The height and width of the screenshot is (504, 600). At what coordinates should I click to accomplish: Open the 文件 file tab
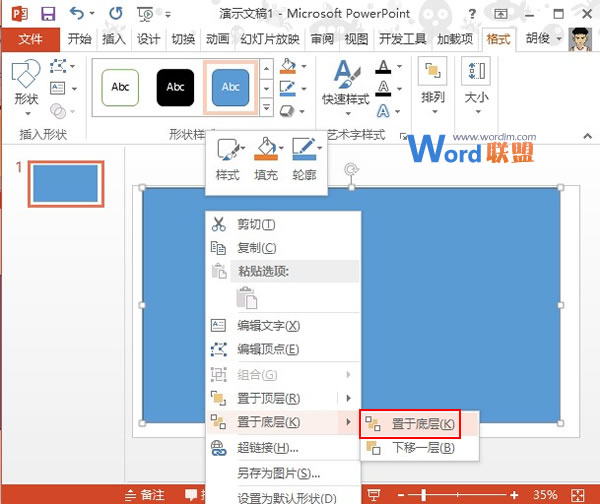pyautogui.click(x=30, y=39)
